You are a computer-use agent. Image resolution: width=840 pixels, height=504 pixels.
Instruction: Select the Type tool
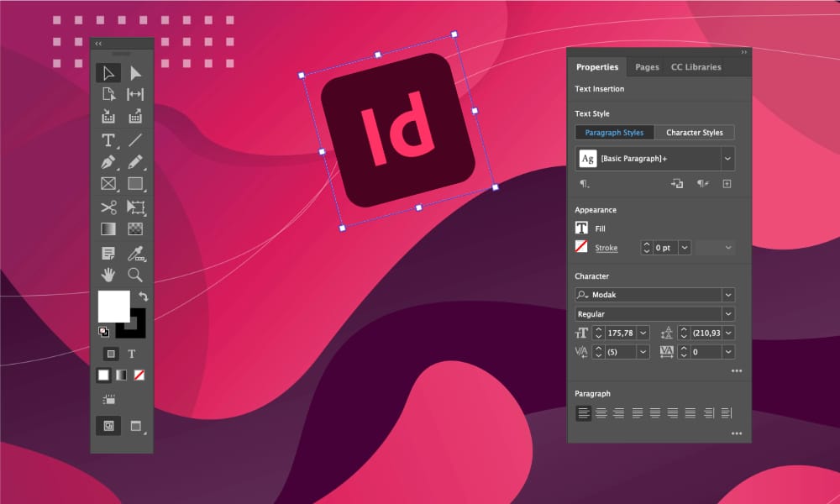tap(108, 139)
